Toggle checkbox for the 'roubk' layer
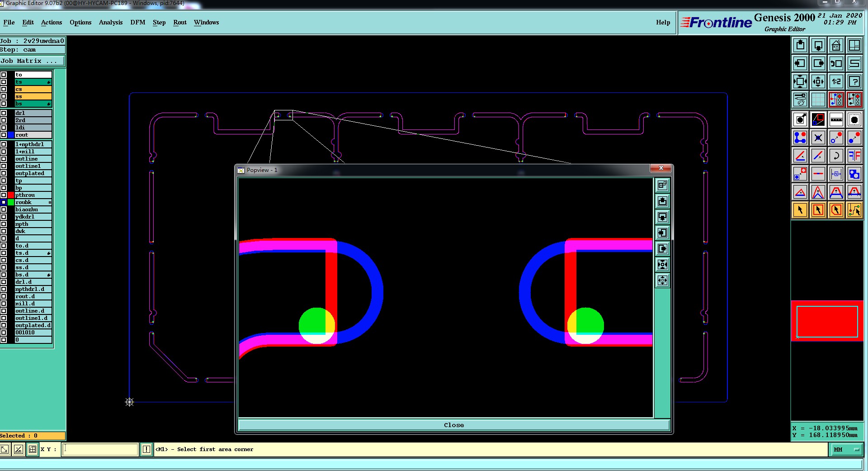The image size is (868, 471). [4, 202]
